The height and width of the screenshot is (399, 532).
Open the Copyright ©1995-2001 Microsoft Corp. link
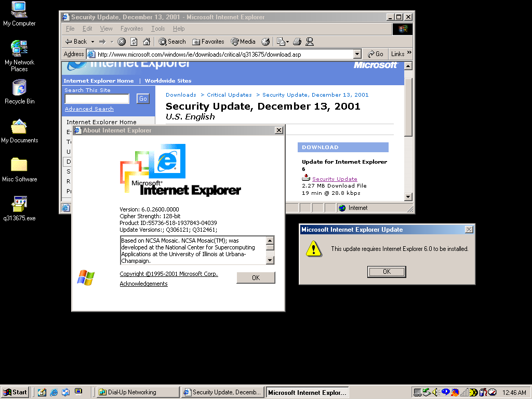169,274
